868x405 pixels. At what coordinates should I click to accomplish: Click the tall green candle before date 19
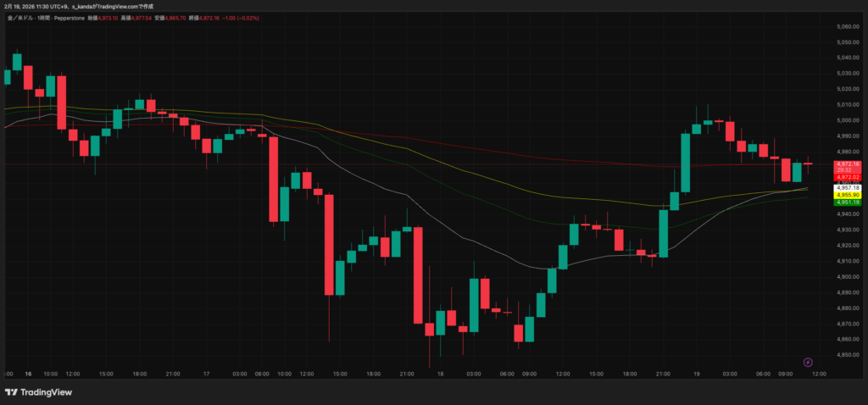pos(685,163)
